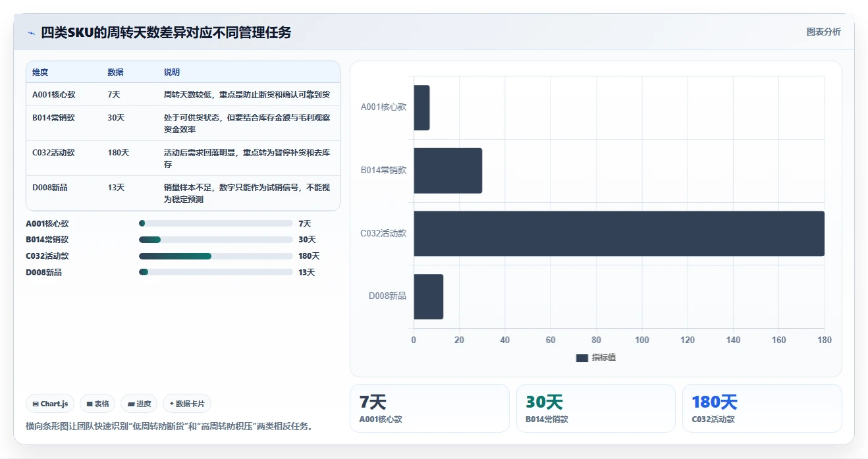Click the D008新品 progress bar
Screen dimensions: 868x459
pyautogui.click(x=216, y=272)
